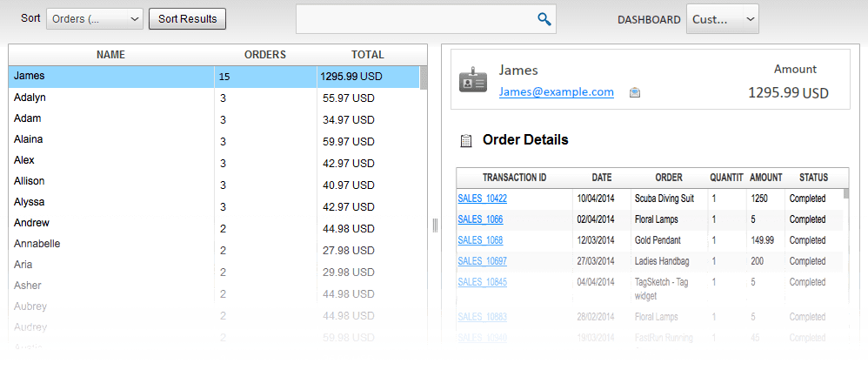Sort customers by TOTAL column header
This screenshot has width=868, height=377.
coord(368,55)
